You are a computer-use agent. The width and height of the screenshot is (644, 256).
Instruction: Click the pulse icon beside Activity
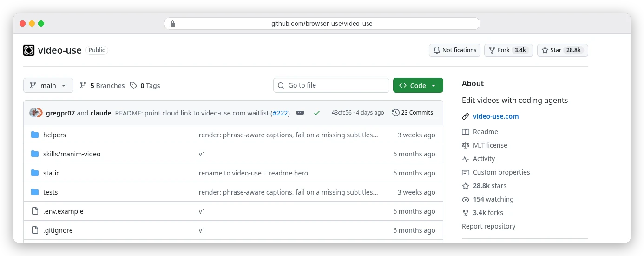pos(466,159)
